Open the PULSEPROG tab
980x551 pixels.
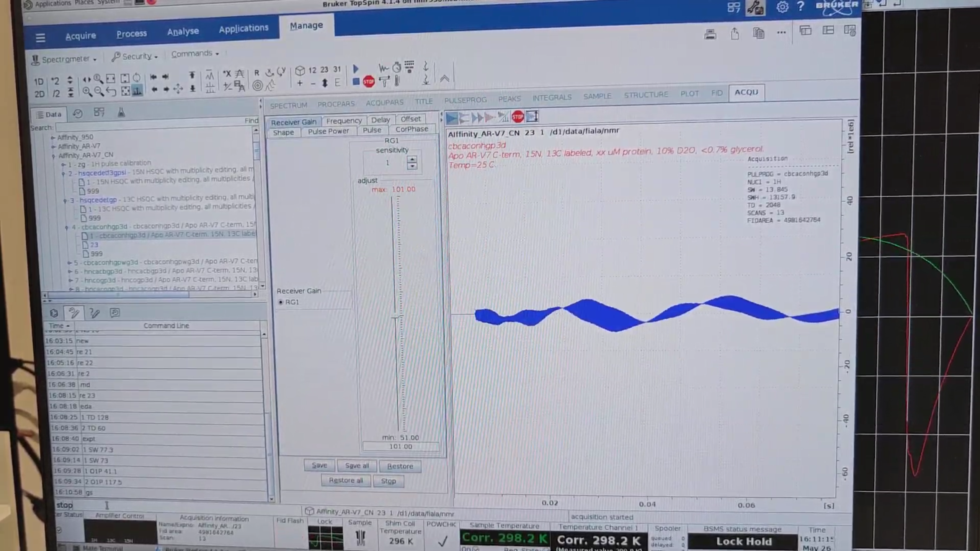pos(465,100)
